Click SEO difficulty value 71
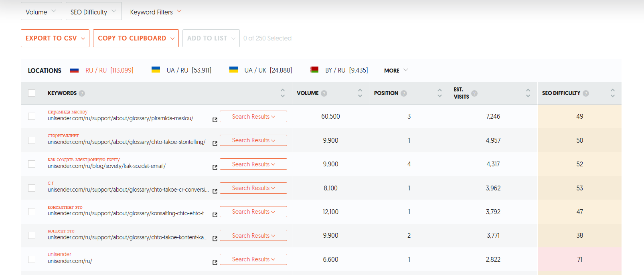Viewport: 644px width, 275px height. [x=579, y=259]
